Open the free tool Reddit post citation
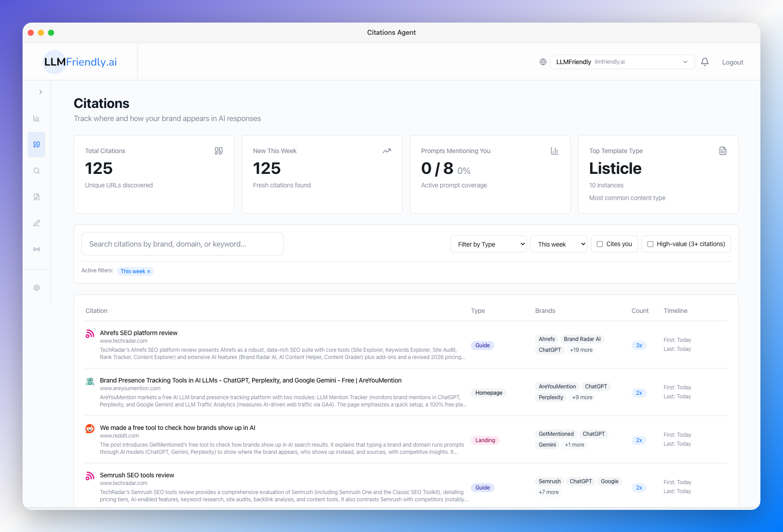 coord(178,428)
